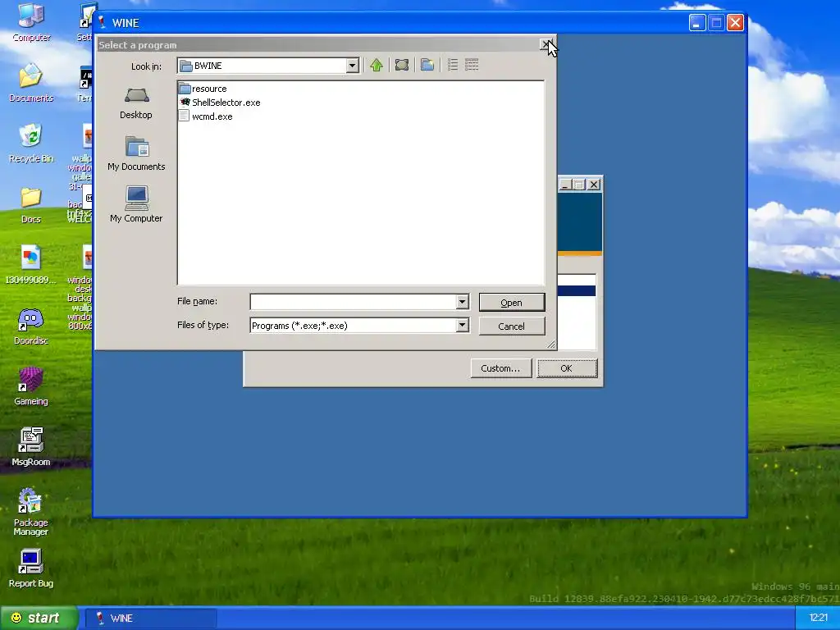Open Desktop shortcut in dialog sidebar
Image resolution: width=840 pixels, height=630 pixels.
[136, 103]
